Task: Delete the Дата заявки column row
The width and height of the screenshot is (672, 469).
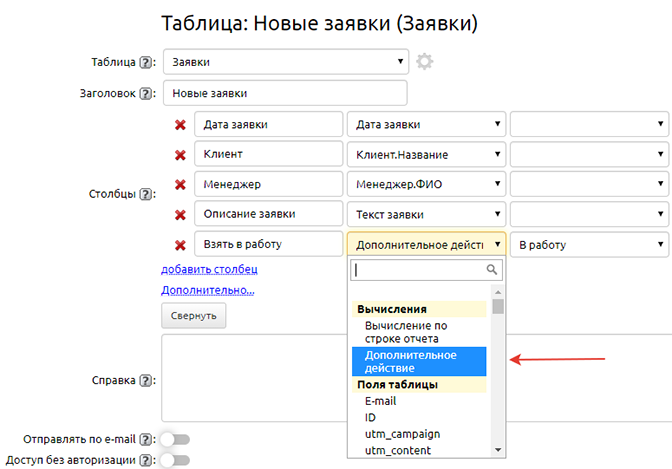Action: [180, 125]
